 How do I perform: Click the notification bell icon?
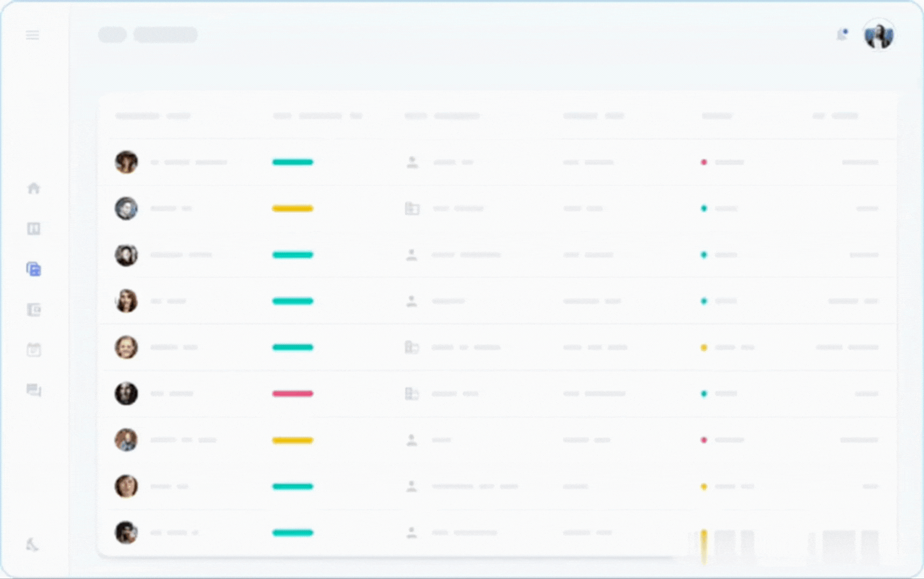(842, 35)
